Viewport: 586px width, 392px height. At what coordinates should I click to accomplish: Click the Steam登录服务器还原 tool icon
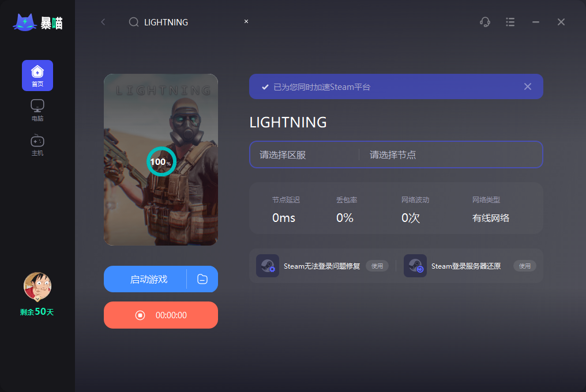tap(415, 266)
